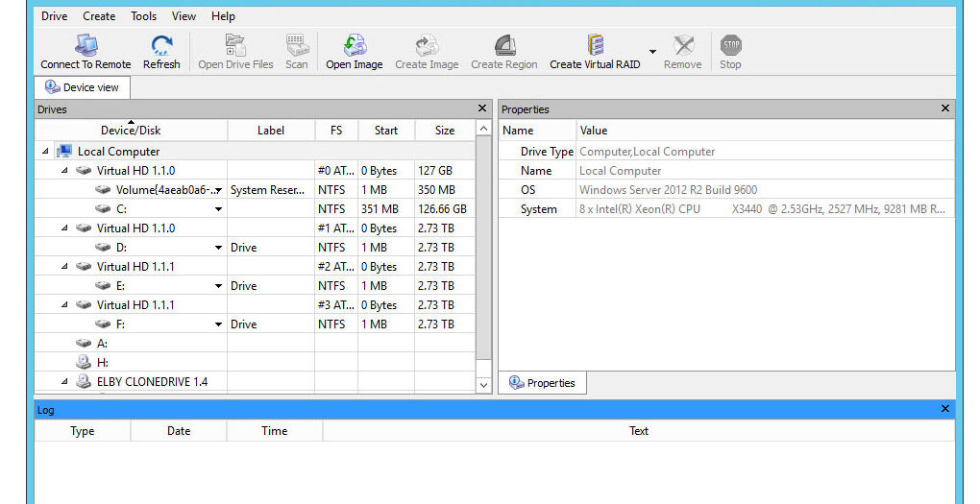Viewport: 980px width, 504px height.
Task: Select the System Reserved volume icon
Action: point(103,190)
